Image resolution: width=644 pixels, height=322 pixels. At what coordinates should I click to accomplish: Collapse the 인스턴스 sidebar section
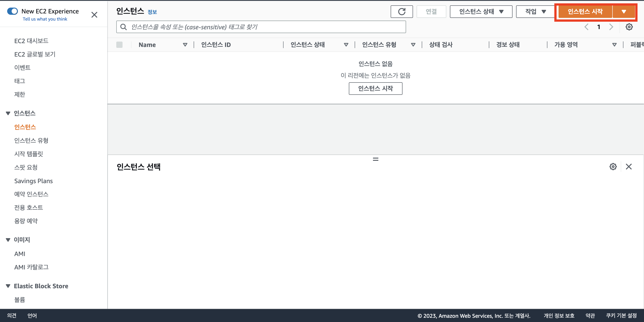pyautogui.click(x=8, y=113)
